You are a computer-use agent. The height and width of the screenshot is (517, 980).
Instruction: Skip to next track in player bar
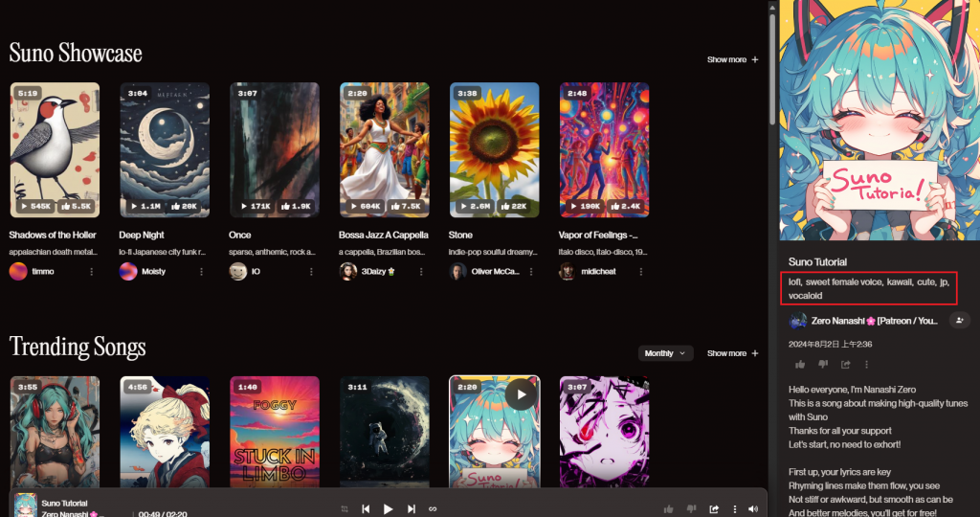pos(412,509)
